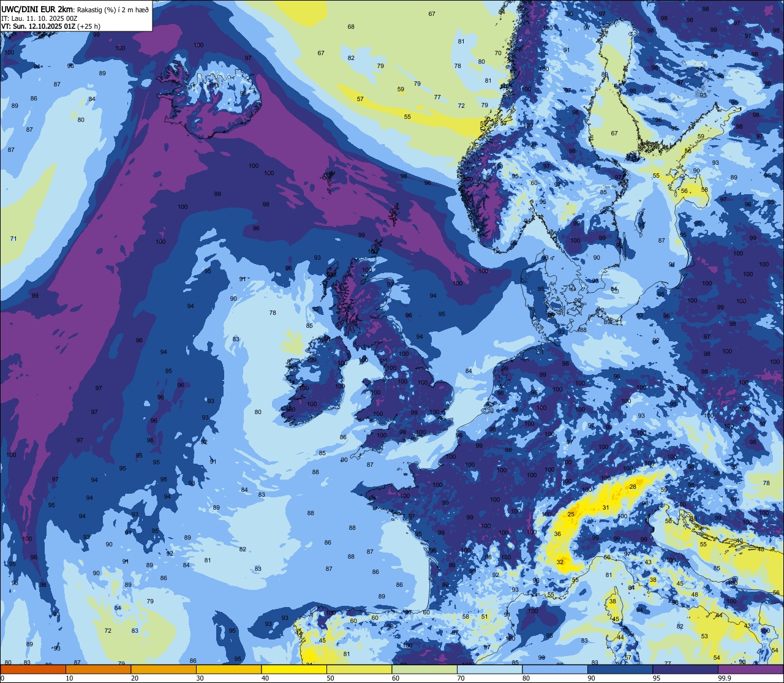Viewport: 784px width, 683px height.
Task: Click the "(+25 h)" forecast offset text
Action: [x=89, y=26]
